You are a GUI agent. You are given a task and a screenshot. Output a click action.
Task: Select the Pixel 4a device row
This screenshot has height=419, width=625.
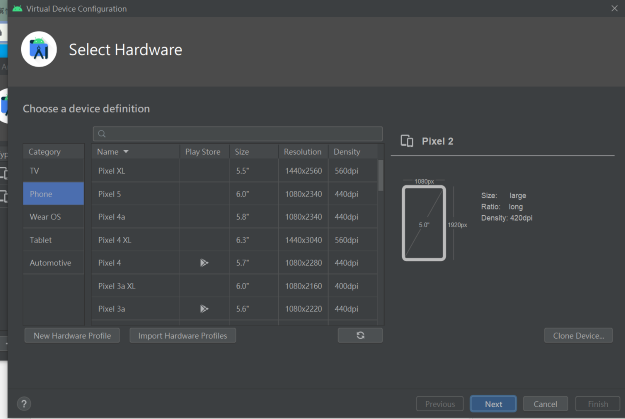coord(234,217)
